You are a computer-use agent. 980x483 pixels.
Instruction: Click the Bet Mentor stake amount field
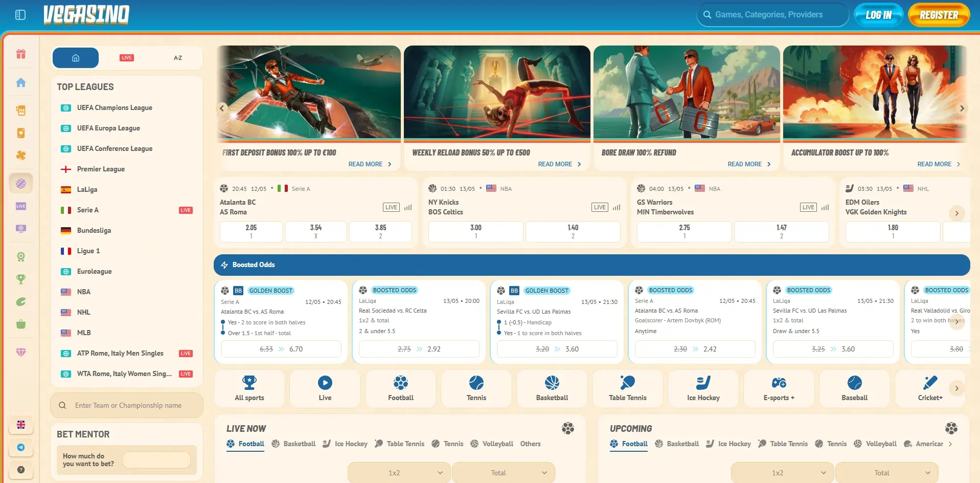click(x=156, y=460)
